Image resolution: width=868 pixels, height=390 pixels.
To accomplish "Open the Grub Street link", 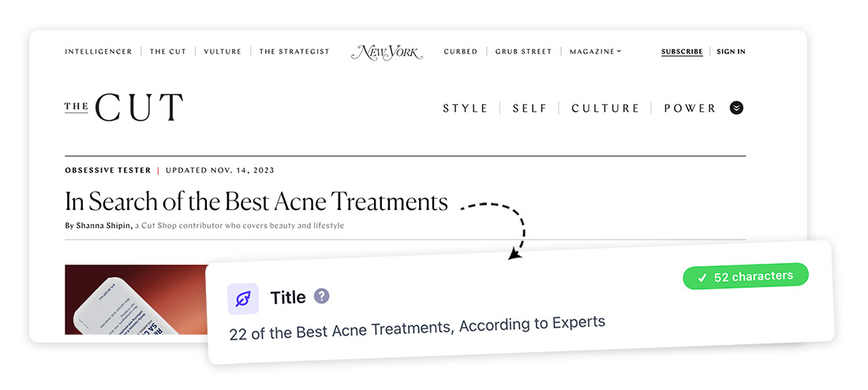I will point(523,51).
